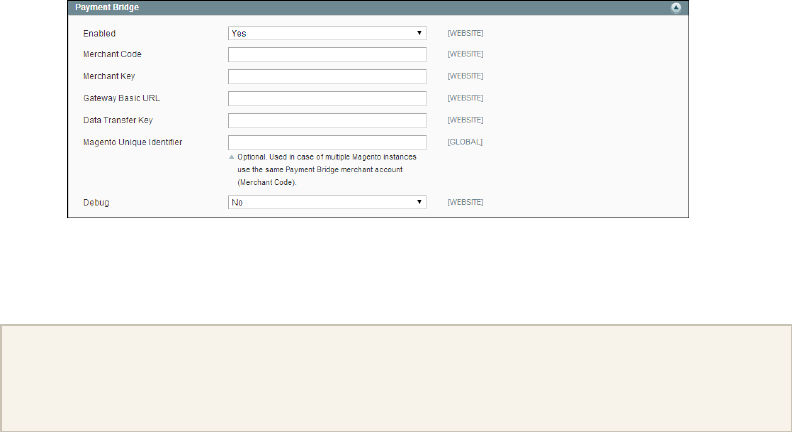Click the Enabled field label
Screen dimensions: 792x432
pyautogui.click(x=100, y=33)
